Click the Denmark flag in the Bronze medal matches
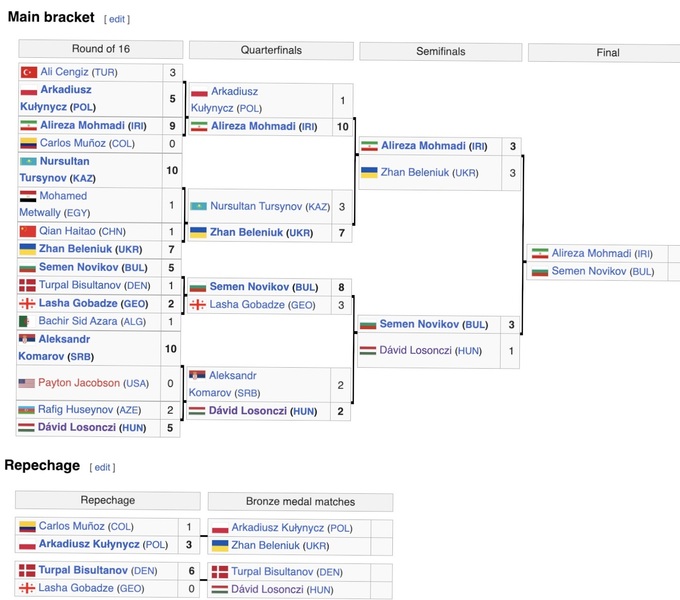Image resolution: width=680 pixels, height=600 pixels. tap(220, 572)
